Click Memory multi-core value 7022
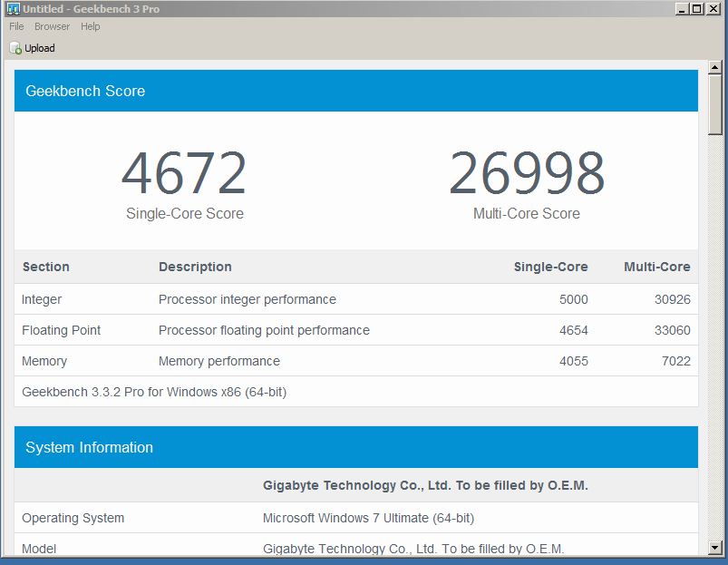This screenshot has width=728, height=565. coord(676,361)
